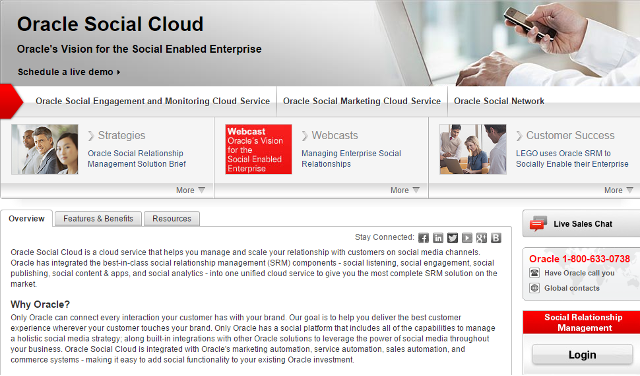Click the chevron icon next to Webcasts
This screenshot has width=640, height=376.
[304, 136]
